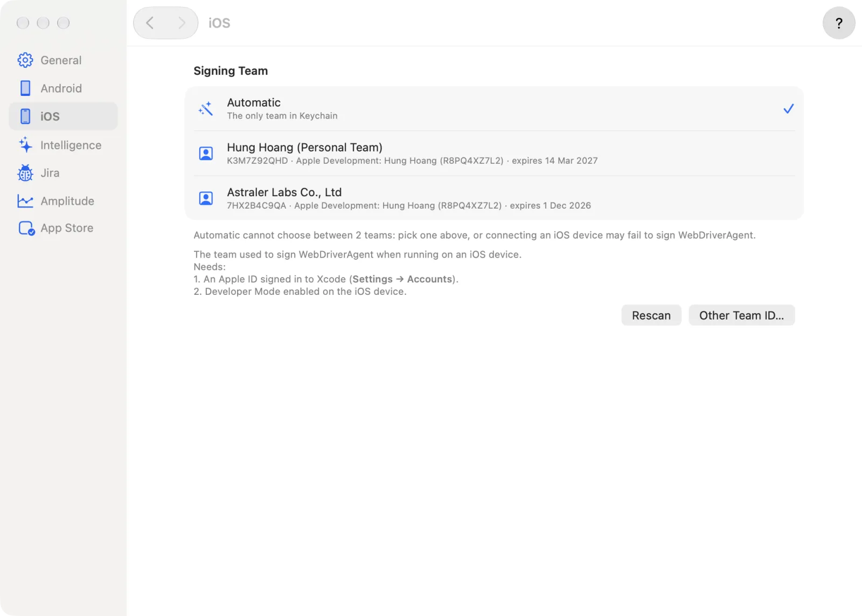This screenshot has height=616, width=862.
Task: Click the General gear icon in sidebar
Action: pos(25,60)
